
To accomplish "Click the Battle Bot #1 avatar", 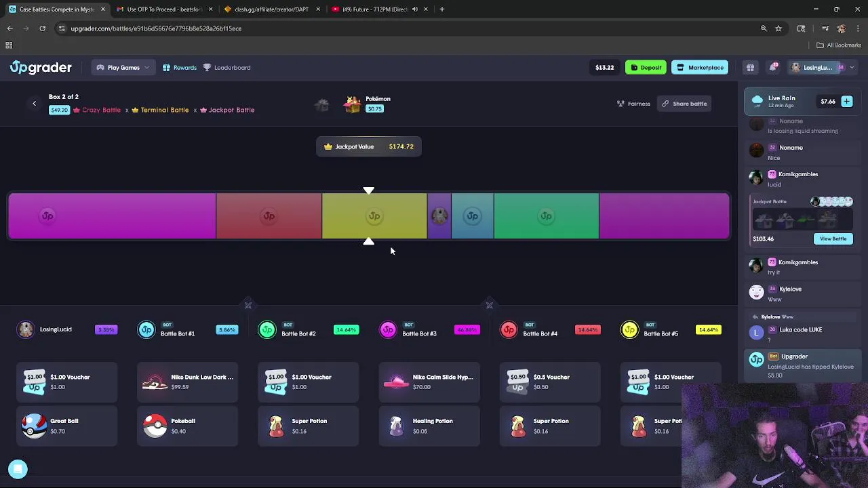I will pos(146,329).
